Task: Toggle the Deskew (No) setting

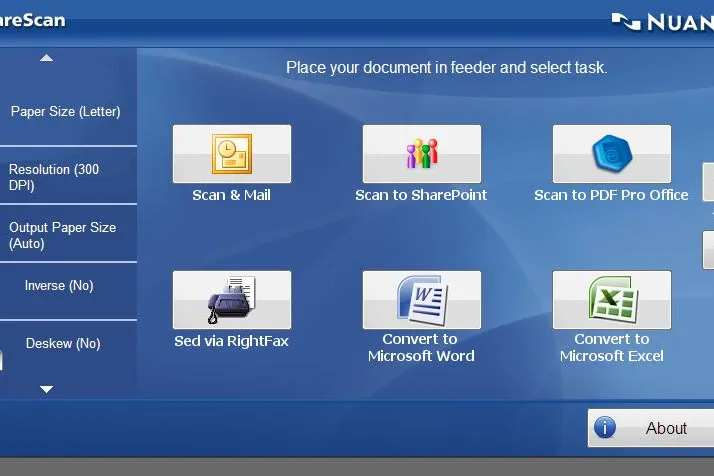Action: (x=68, y=349)
